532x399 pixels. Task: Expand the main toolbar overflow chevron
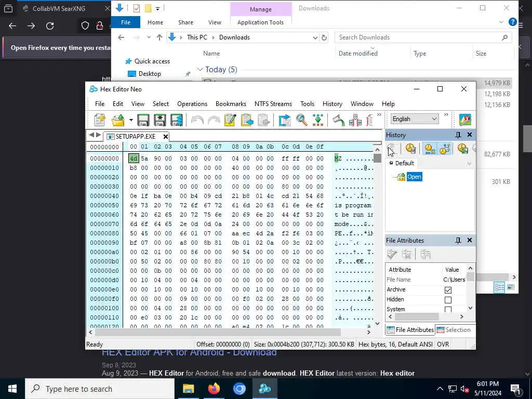[379, 115]
